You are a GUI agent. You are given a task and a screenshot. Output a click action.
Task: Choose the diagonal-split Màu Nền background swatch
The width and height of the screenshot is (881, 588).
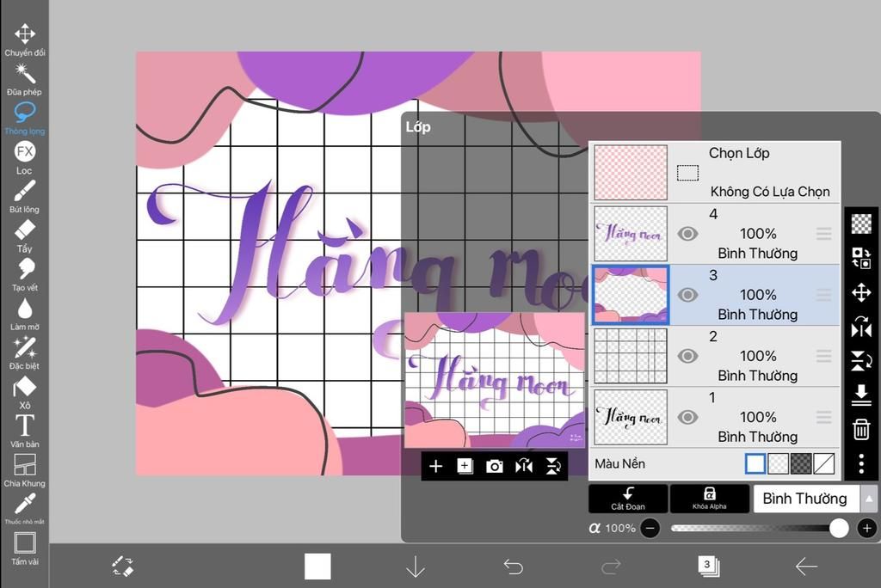(823, 464)
